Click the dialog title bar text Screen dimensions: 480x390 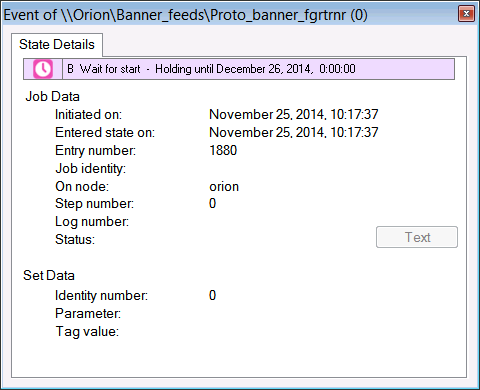click(x=186, y=15)
